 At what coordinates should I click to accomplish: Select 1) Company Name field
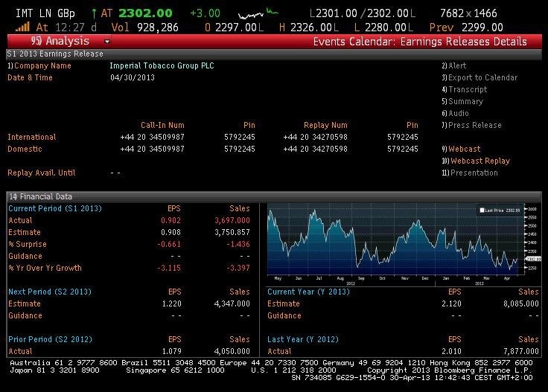coord(39,65)
